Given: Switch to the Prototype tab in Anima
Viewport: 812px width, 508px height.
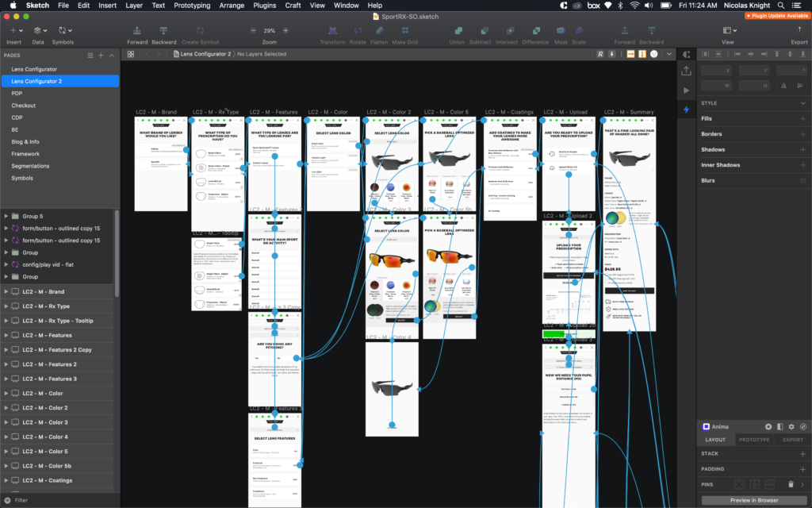Looking at the screenshot, I should tap(753, 439).
